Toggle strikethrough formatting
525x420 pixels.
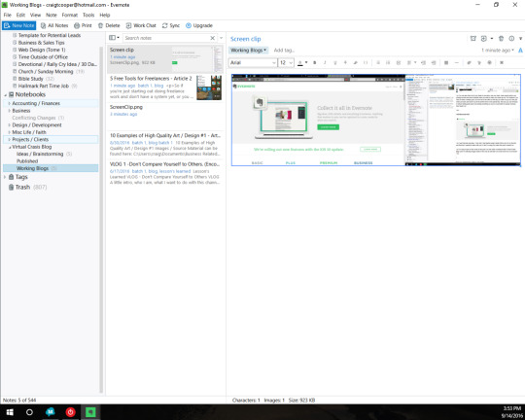(345, 62)
